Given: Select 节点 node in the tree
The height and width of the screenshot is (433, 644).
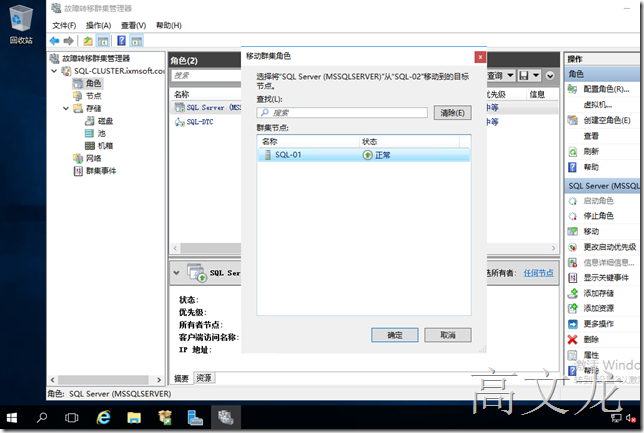Looking at the screenshot, I should (x=93, y=96).
